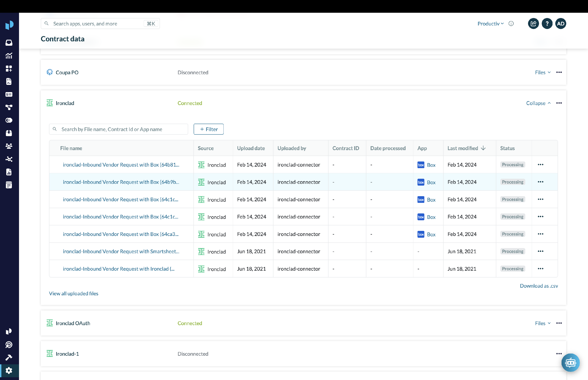Open the apps grid sidebar icon
This screenshot has width=588, height=380.
coord(9,69)
